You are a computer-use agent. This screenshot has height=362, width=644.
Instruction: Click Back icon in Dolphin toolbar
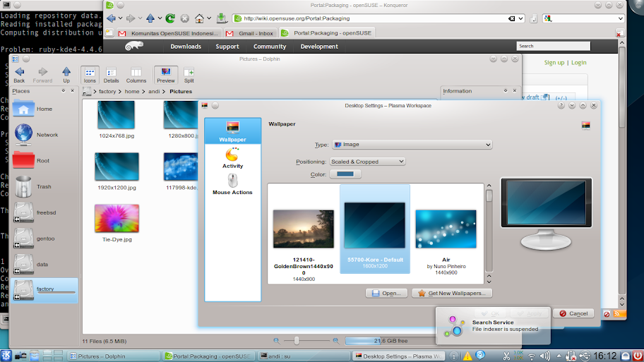tap(19, 75)
